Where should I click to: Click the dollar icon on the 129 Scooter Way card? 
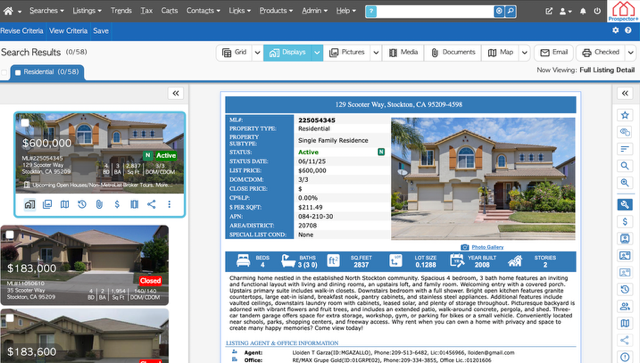click(x=117, y=204)
